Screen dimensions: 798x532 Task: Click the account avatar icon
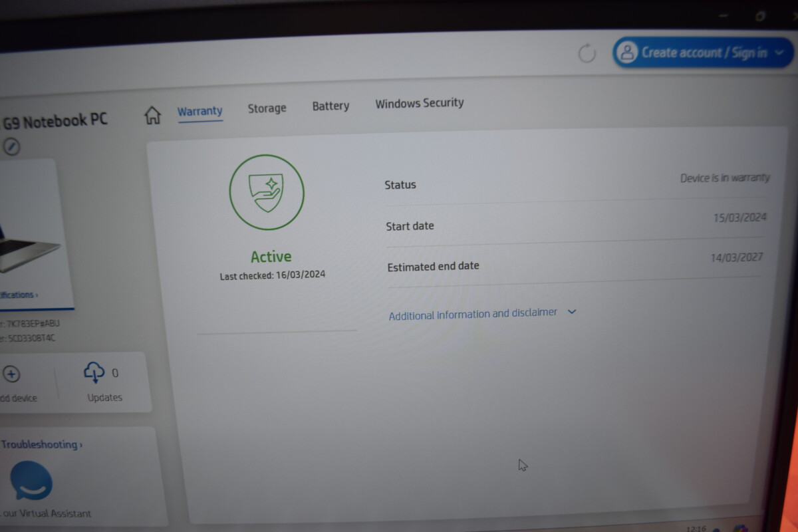[x=626, y=53]
